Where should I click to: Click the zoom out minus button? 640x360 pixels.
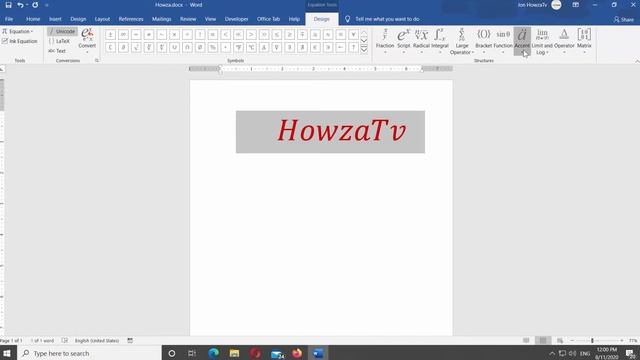(572, 340)
